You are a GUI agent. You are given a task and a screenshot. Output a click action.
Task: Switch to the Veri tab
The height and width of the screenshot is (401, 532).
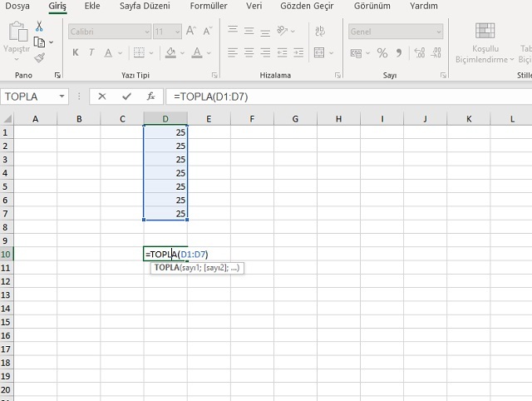pyautogui.click(x=254, y=6)
